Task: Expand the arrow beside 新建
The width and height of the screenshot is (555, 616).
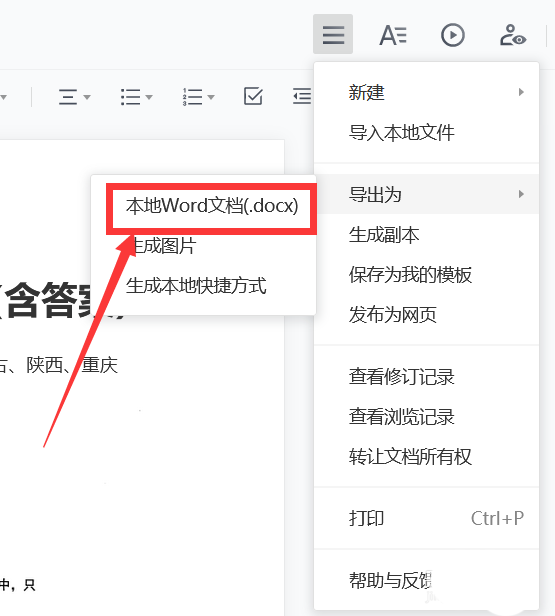Action: [x=521, y=92]
